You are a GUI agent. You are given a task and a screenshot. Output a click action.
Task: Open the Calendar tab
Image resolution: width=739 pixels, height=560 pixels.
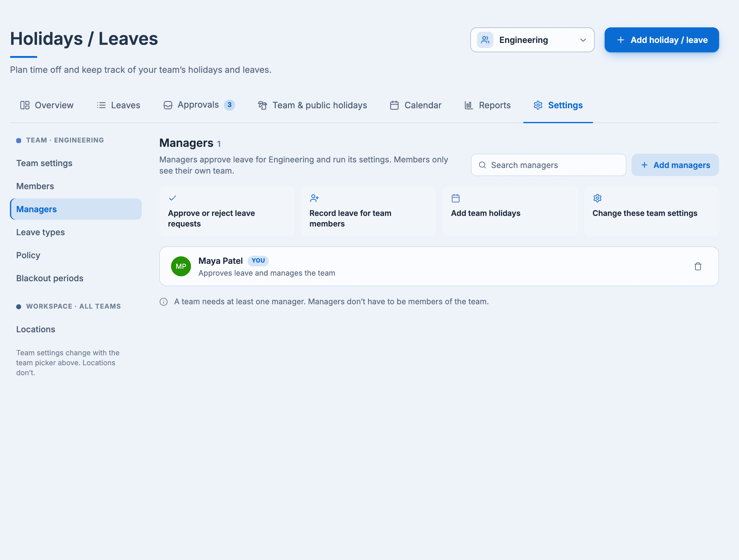(x=416, y=105)
